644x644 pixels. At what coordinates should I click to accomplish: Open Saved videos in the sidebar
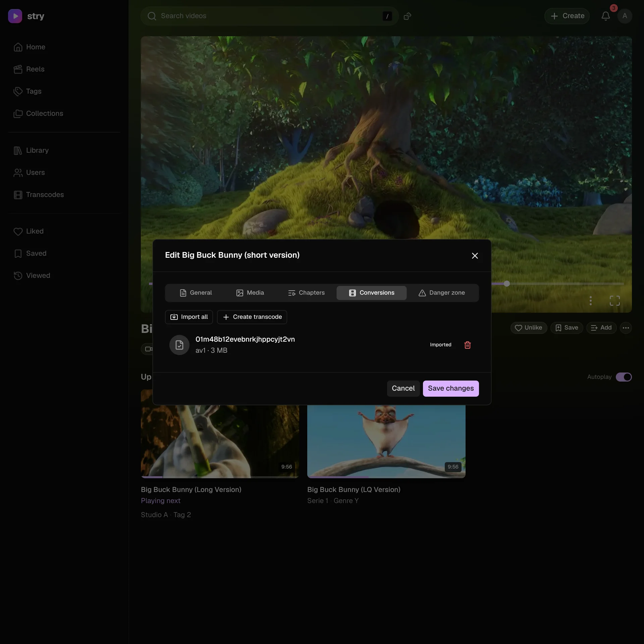pos(64,253)
